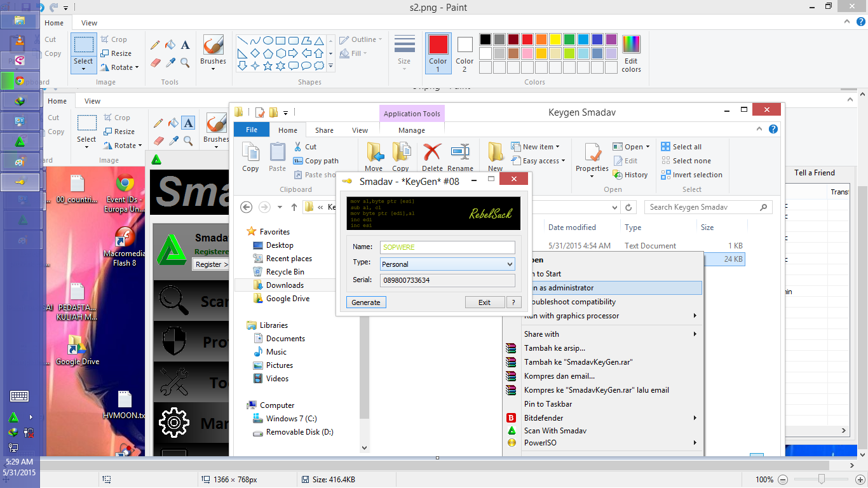This screenshot has height=488, width=868.
Task: Choose the Pentagon shape in Shapes gallery
Action: pyautogui.click(x=268, y=53)
